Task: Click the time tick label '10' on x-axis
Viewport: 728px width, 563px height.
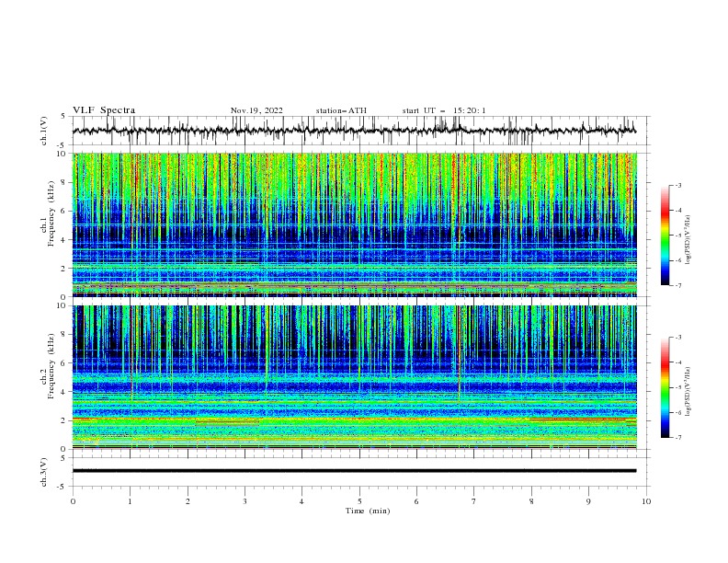Action: pos(646,501)
